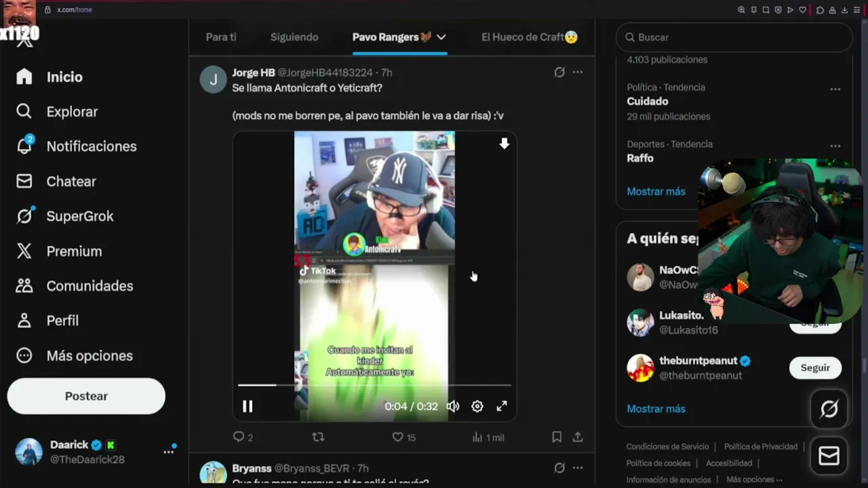The width and height of the screenshot is (868, 488).
Task: Click browser address bar x.com/home
Action: 75,9
